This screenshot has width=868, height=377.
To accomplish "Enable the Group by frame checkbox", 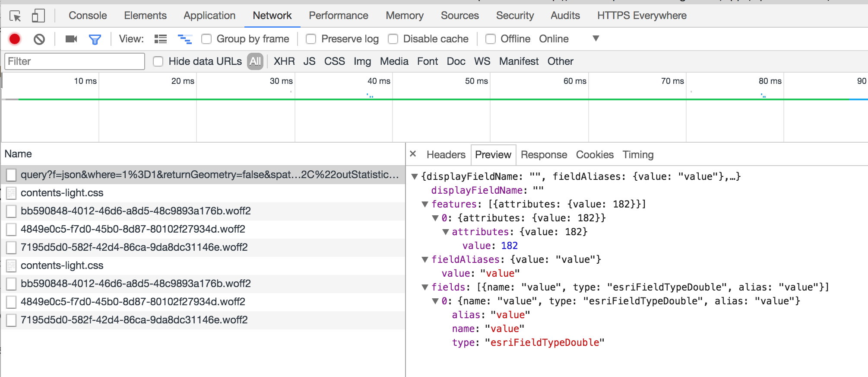I will tap(206, 39).
